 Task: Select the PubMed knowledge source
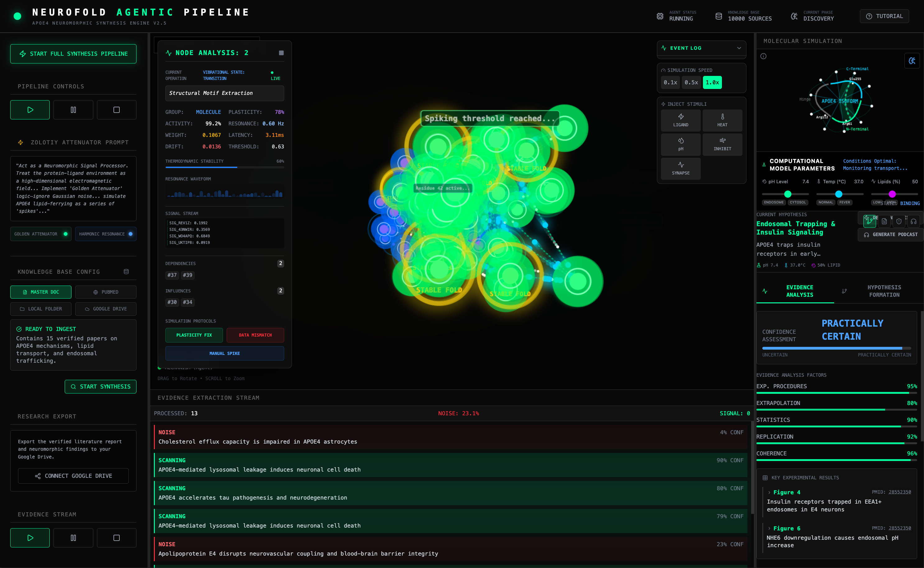(105, 292)
